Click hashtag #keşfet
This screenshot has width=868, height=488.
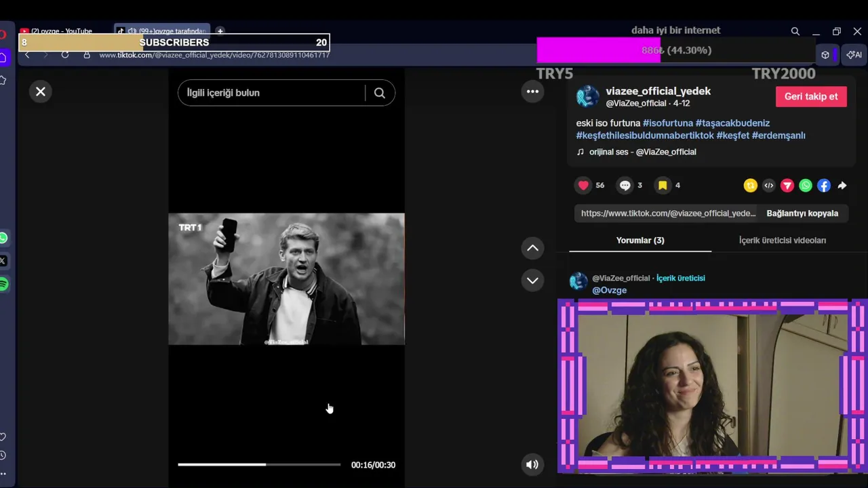coord(733,136)
